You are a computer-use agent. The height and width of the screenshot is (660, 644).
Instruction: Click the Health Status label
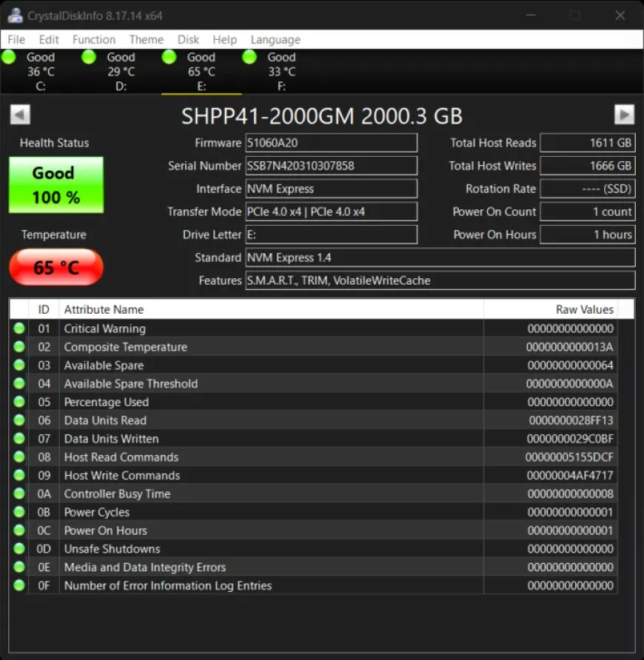click(x=54, y=143)
